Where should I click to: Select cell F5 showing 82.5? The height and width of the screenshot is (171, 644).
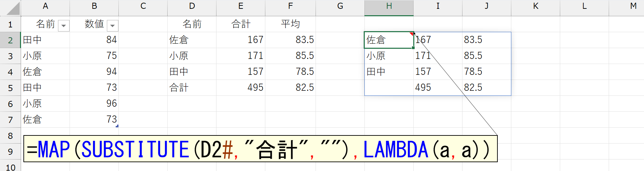click(290, 88)
